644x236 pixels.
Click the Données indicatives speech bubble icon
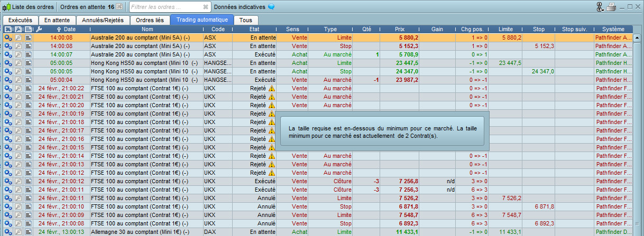(271, 7)
